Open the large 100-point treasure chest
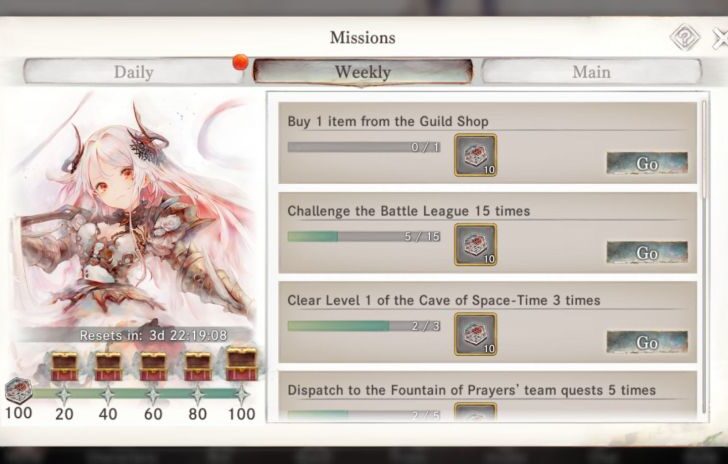This screenshot has width=728, height=464. (241, 363)
